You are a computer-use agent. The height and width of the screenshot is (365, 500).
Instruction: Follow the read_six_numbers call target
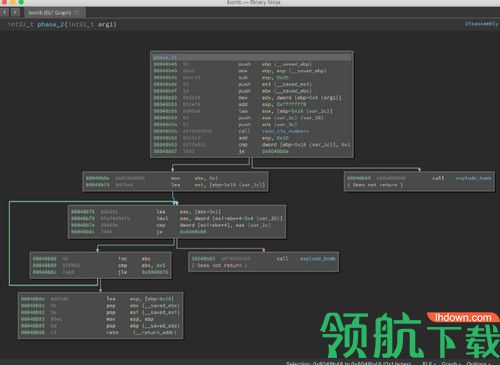click(285, 131)
